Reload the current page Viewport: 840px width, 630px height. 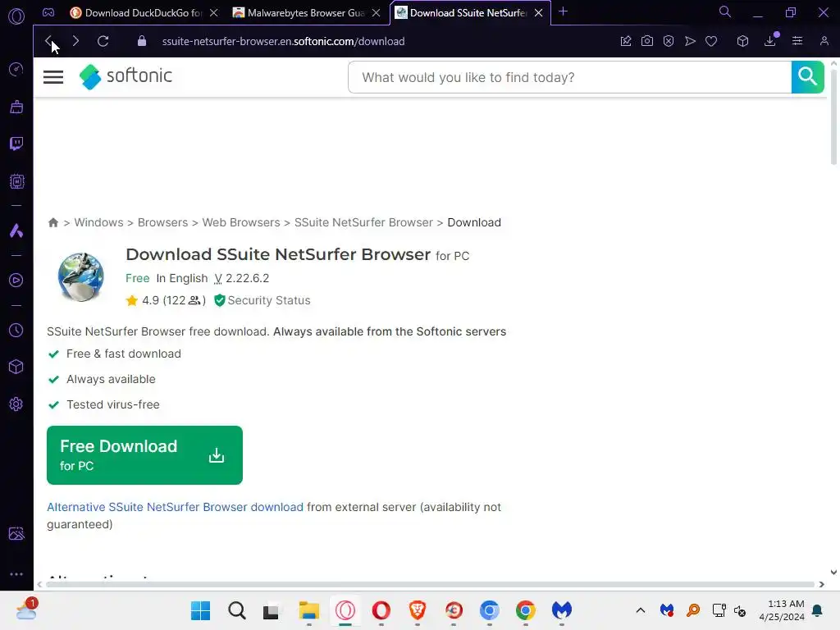(x=103, y=41)
